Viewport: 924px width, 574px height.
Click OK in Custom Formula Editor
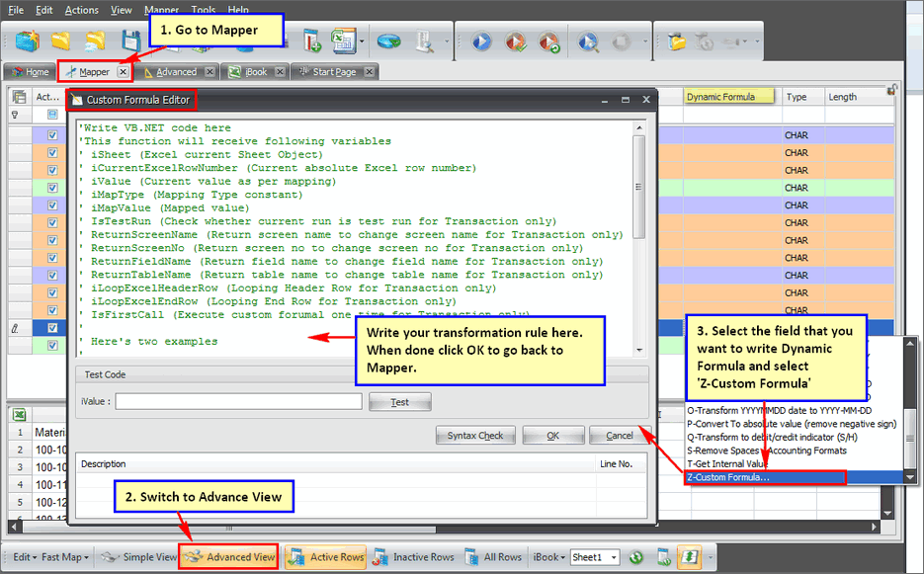(x=552, y=436)
